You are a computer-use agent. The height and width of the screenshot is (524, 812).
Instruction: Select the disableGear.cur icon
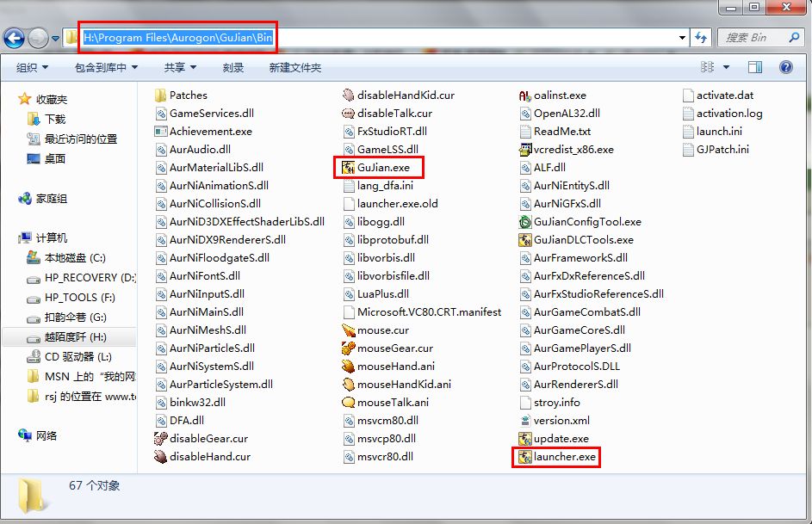[160, 439]
